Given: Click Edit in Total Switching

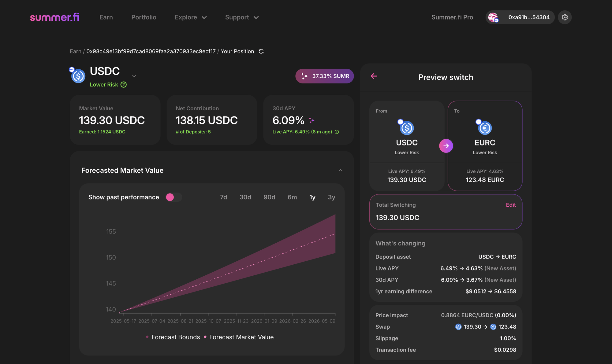Looking at the screenshot, I should pos(510,205).
